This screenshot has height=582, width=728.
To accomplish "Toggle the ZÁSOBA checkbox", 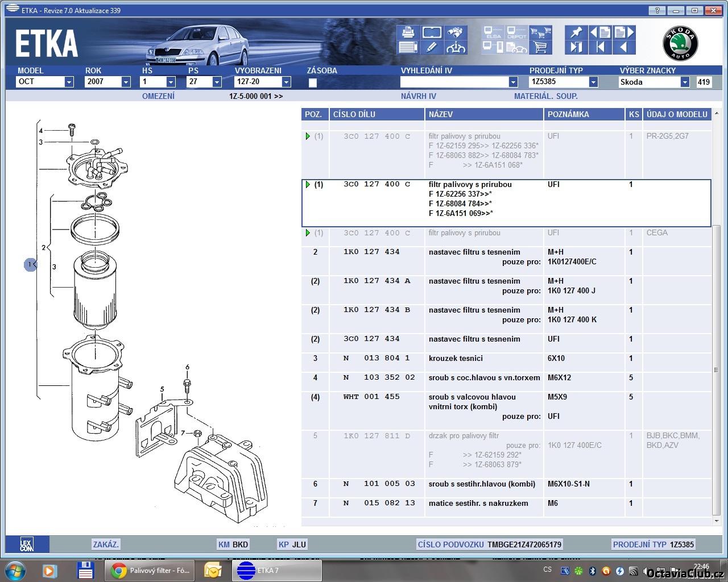I will 312,82.
